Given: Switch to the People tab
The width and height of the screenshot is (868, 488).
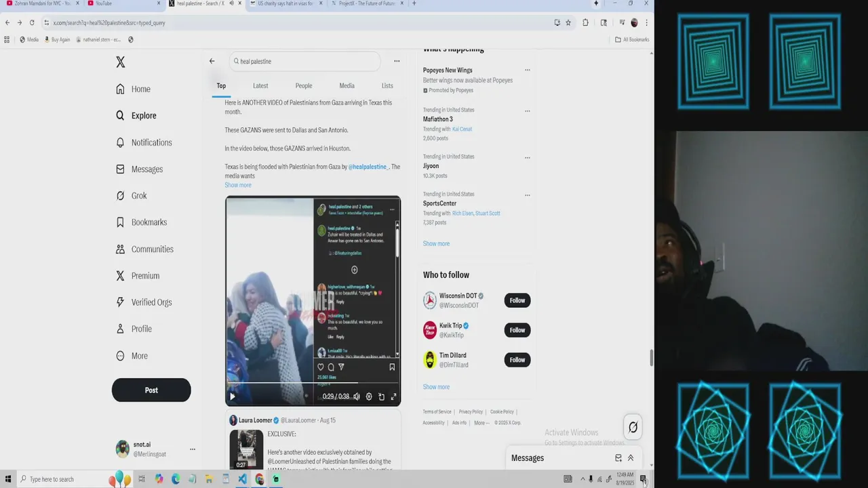Looking at the screenshot, I should point(304,86).
